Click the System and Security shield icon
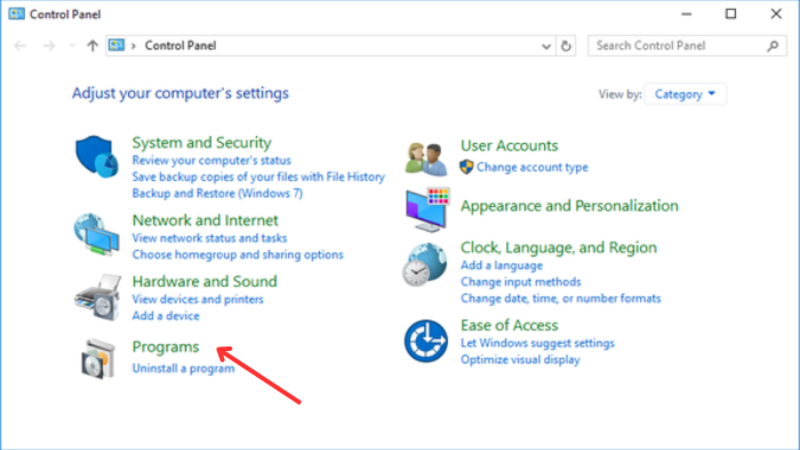 tap(96, 156)
